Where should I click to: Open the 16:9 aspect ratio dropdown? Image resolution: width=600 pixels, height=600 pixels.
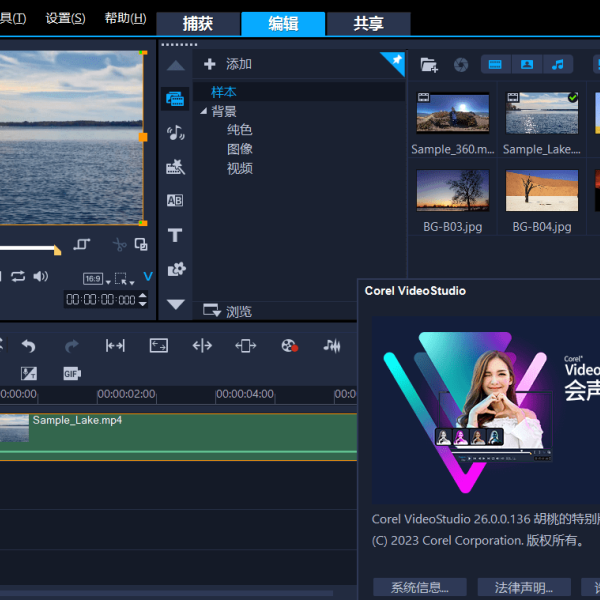(97, 279)
